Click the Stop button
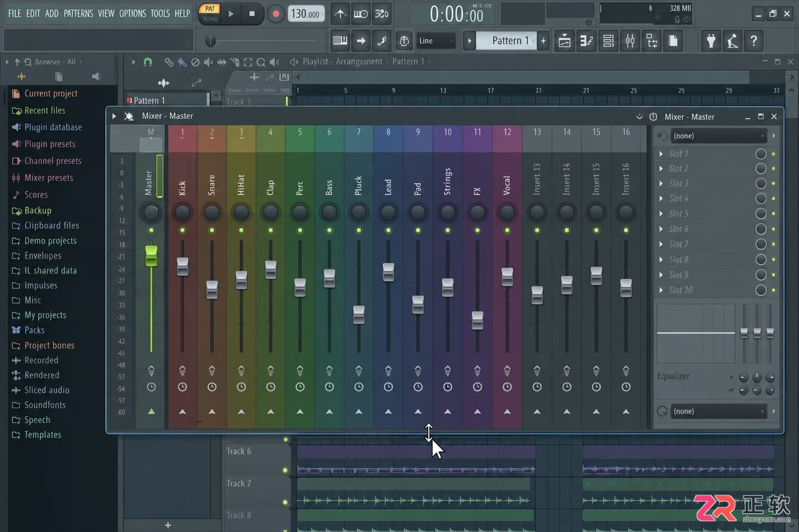 252,14
